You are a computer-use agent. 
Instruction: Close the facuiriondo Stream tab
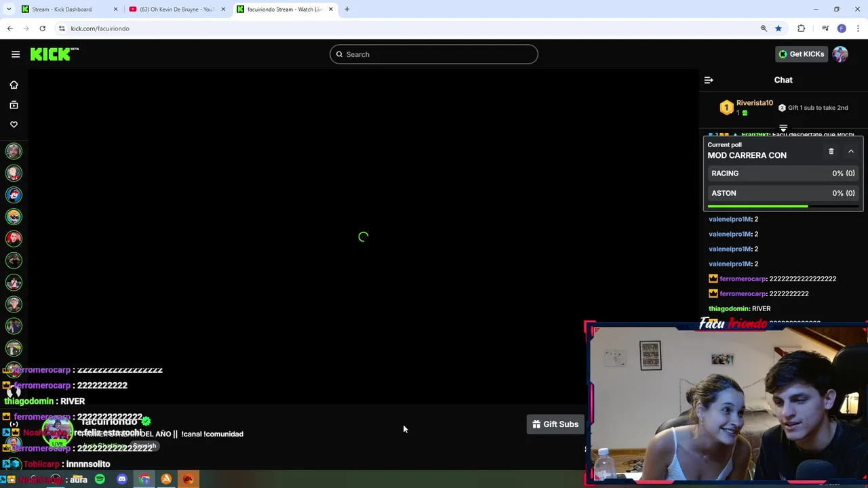point(331,9)
